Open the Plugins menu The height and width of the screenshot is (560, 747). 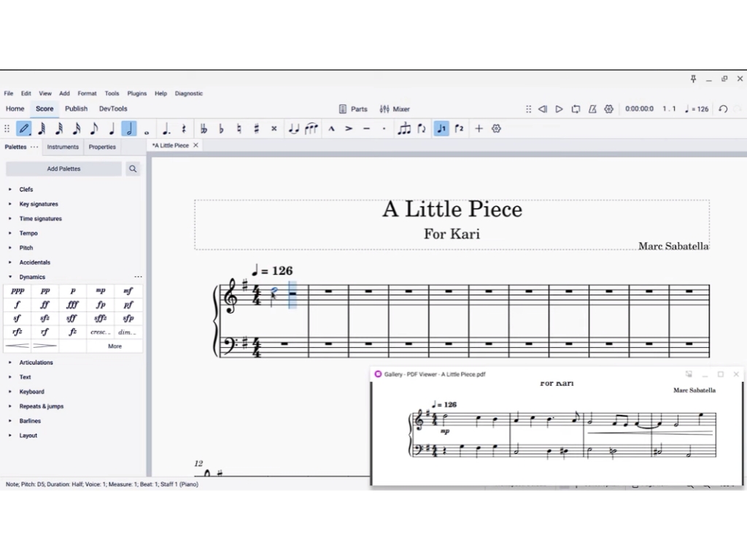[x=137, y=93]
